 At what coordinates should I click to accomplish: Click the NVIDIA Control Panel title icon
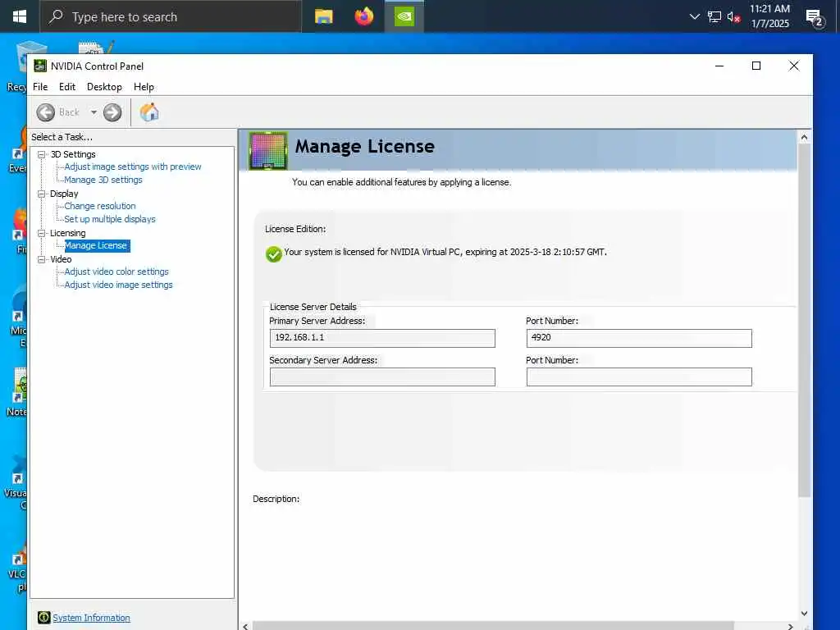pyautogui.click(x=40, y=66)
